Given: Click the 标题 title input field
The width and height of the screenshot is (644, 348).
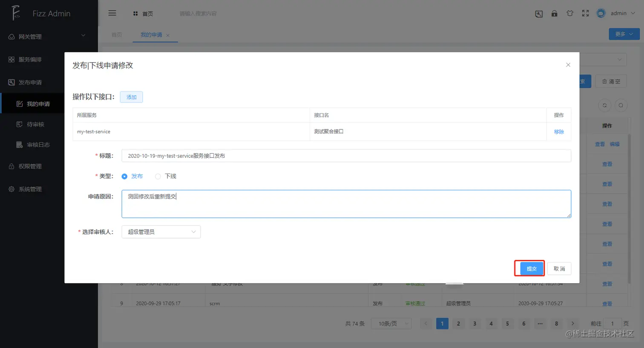Looking at the screenshot, I should tap(346, 156).
